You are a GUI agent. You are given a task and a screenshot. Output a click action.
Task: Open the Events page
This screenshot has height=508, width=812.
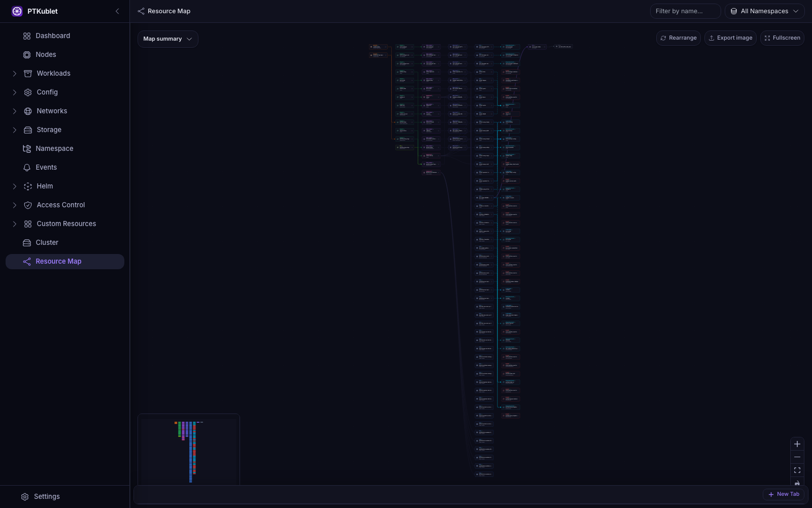pos(65,167)
